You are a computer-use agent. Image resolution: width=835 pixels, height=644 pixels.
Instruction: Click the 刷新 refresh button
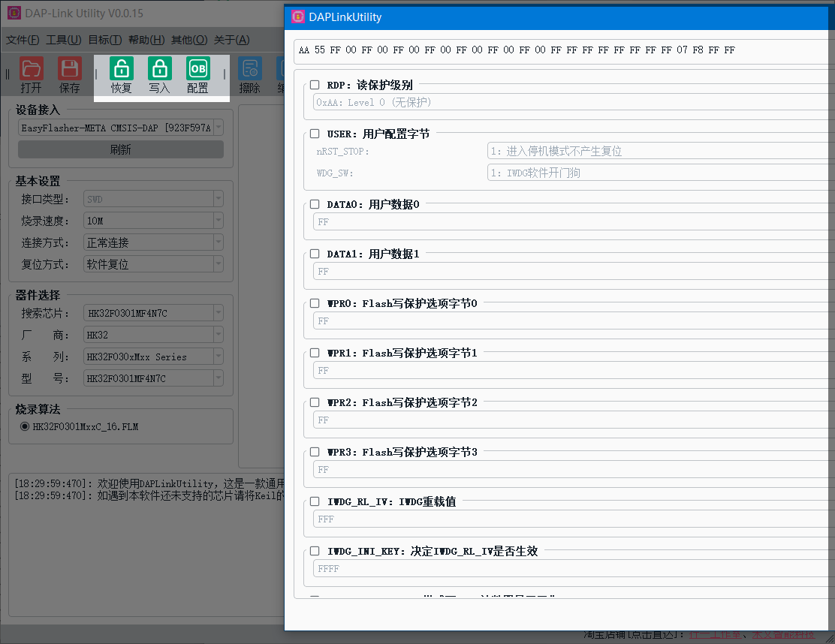[121, 149]
